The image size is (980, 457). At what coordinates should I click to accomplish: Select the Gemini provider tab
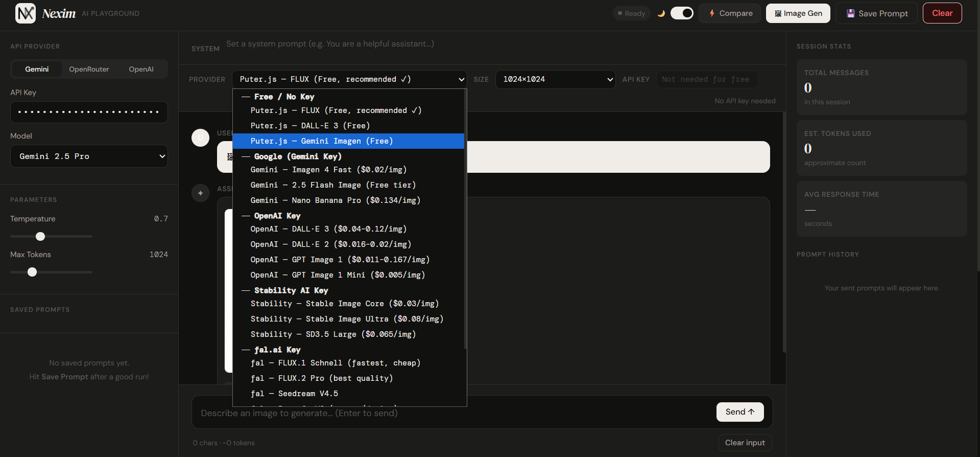click(37, 69)
